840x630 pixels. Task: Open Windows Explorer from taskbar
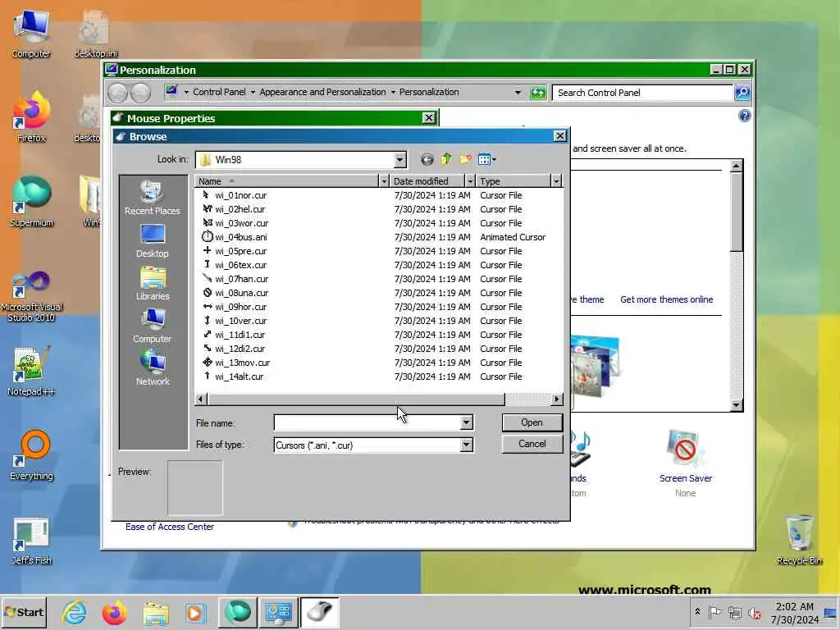click(156, 612)
